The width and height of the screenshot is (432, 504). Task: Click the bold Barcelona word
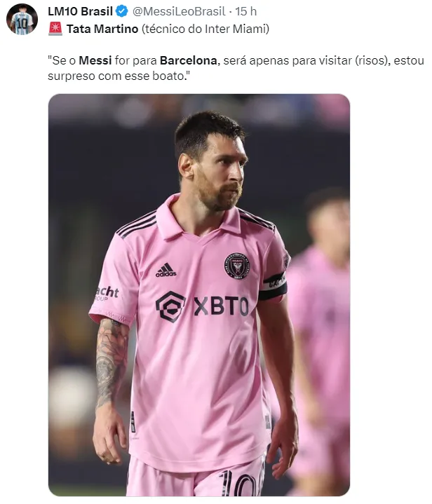click(189, 60)
